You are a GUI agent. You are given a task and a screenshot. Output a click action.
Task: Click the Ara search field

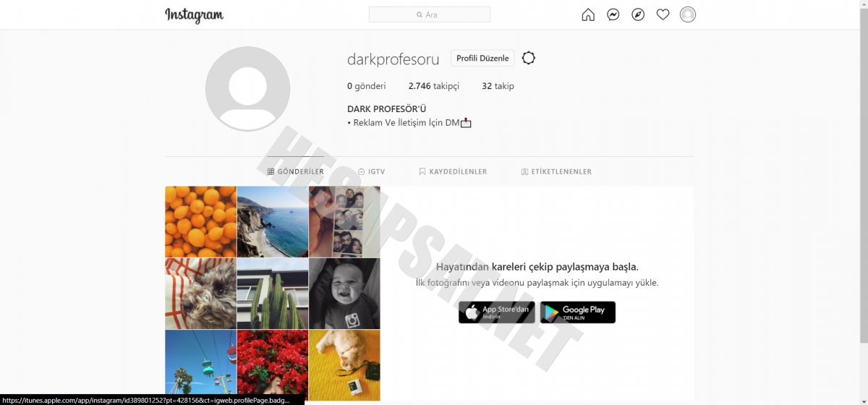point(430,14)
